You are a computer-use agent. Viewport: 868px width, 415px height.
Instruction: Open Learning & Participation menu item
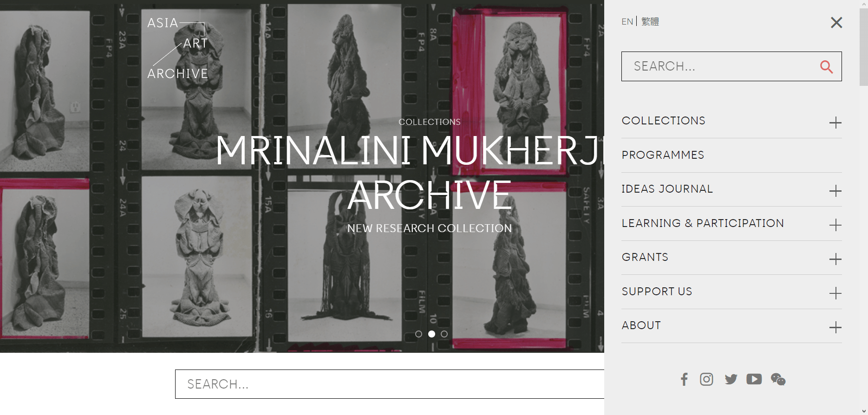[703, 223]
